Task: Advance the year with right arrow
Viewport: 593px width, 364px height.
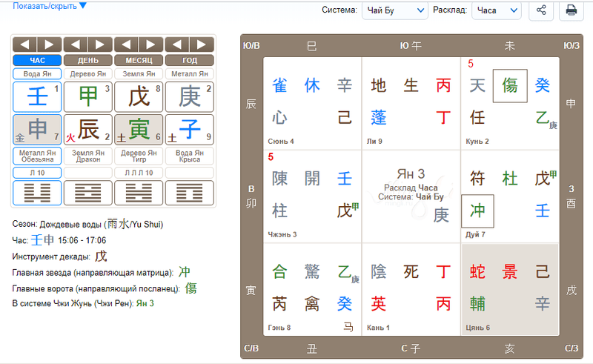Action: 202,44
